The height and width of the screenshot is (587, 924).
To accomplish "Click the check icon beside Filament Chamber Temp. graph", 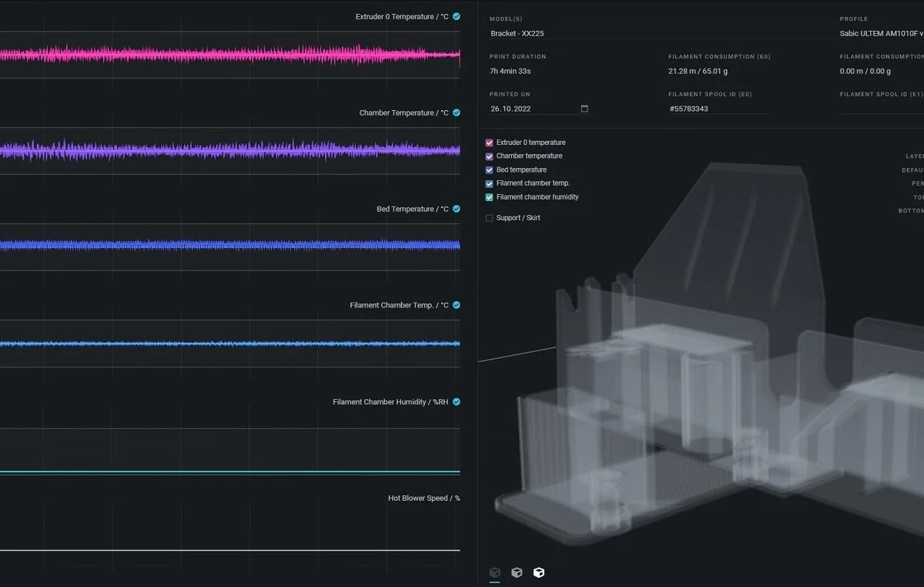I will [457, 305].
